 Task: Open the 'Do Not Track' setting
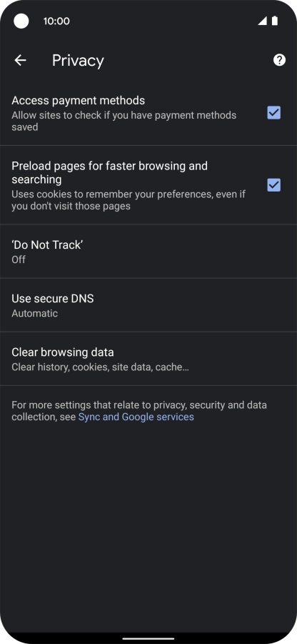pyautogui.click(x=148, y=252)
